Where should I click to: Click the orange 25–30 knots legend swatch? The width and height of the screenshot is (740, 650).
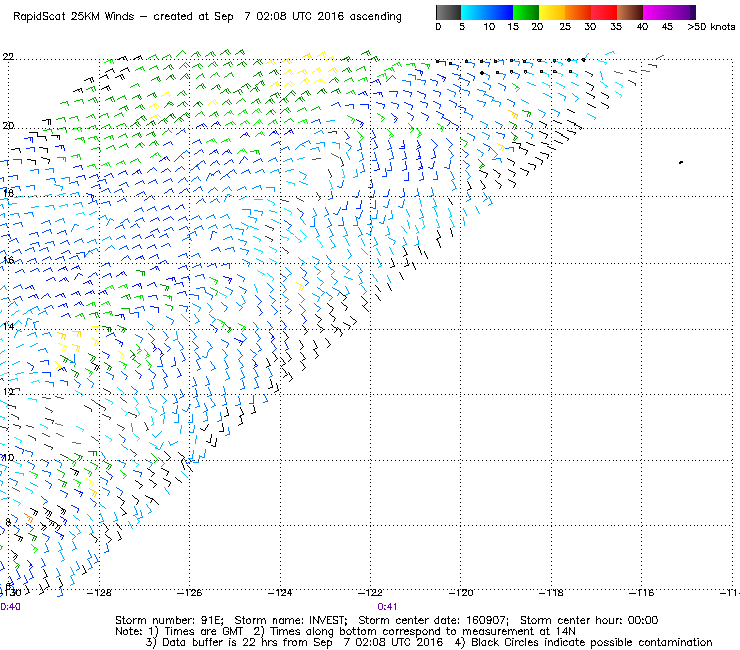click(x=578, y=12)
